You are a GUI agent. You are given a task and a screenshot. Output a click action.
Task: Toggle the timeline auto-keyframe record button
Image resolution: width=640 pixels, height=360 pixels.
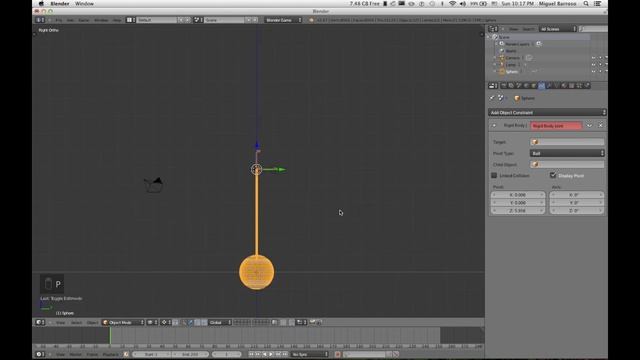tap(338, 354)
